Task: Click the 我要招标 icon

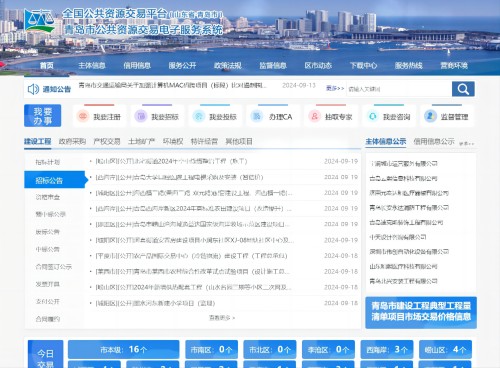Action: pyautogui.click(x=140, y=116)
